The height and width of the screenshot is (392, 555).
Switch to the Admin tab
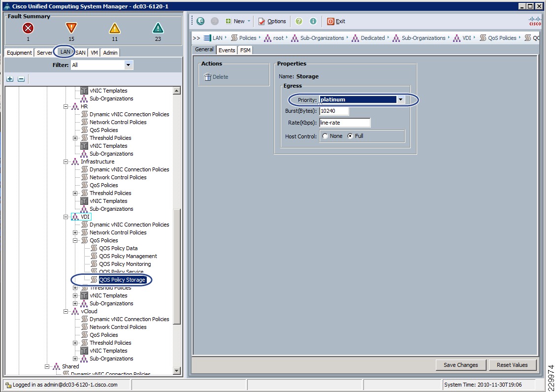(x=110, y=53)
